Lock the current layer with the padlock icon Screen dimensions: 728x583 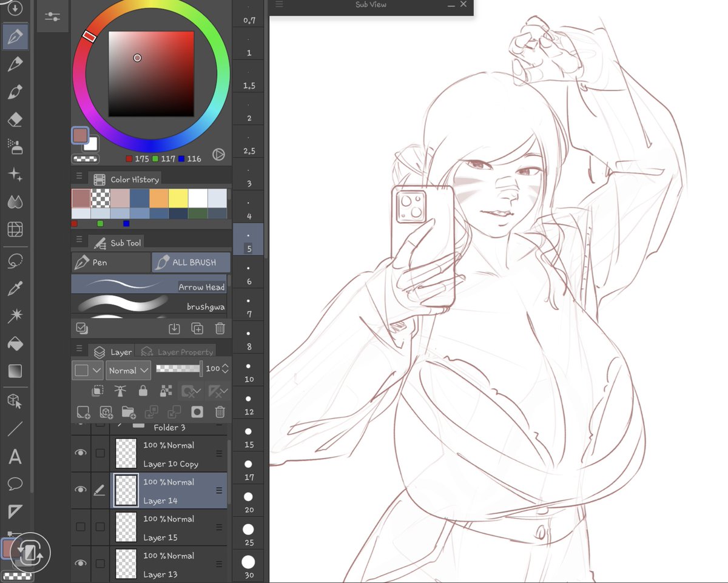pyautogui.click(x=143, y=391)
